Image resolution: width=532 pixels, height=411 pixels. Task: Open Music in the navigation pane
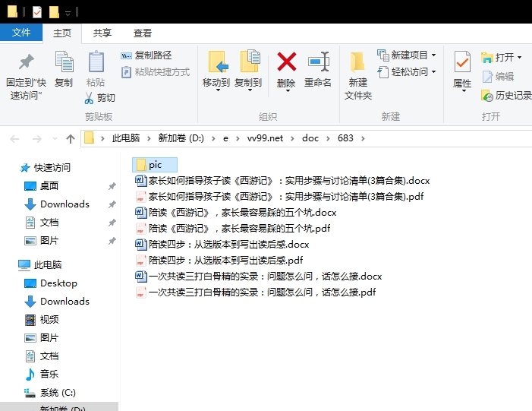[x=41, y=375]
